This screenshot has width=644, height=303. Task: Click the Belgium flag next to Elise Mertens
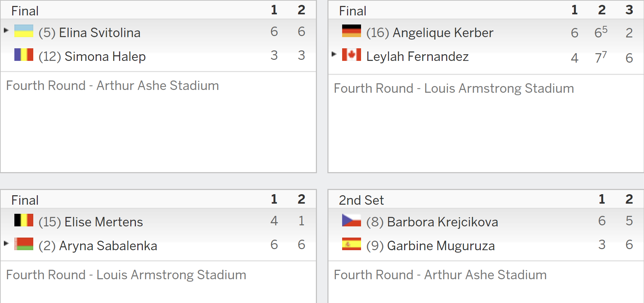click(24, 220)
